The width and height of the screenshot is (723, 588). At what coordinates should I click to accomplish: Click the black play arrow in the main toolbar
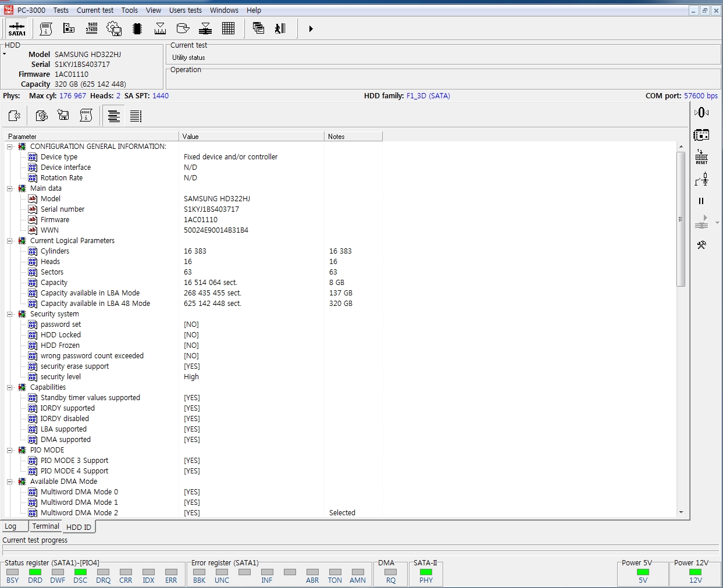tap(311, 28)
